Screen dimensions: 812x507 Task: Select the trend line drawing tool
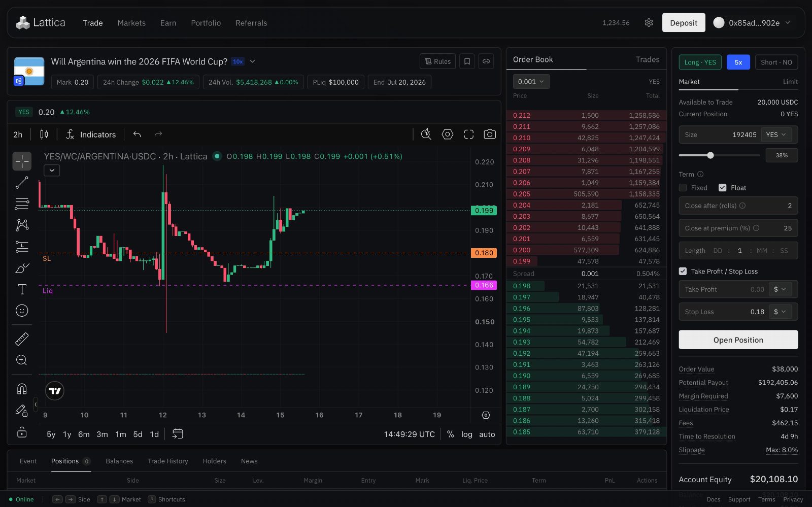[22, 183]
